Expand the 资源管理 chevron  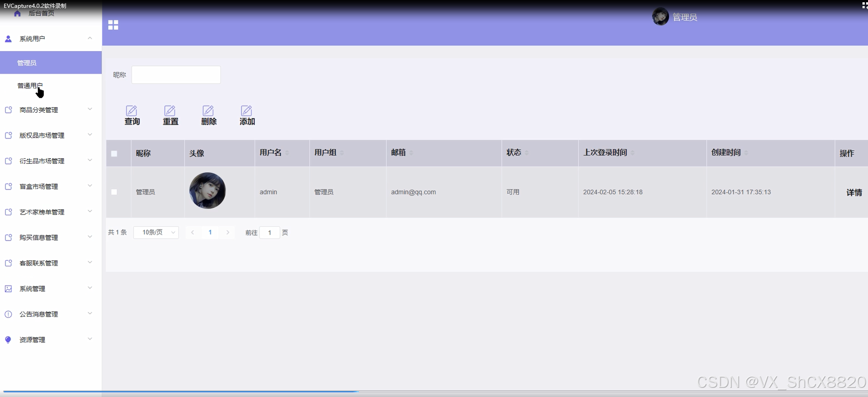click(90, 339)
